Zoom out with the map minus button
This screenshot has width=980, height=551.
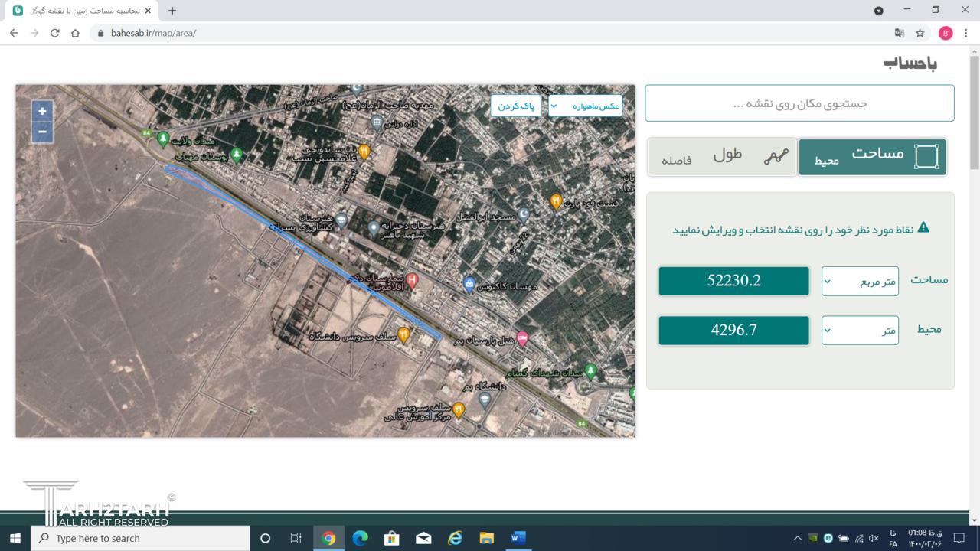point(42,132)
